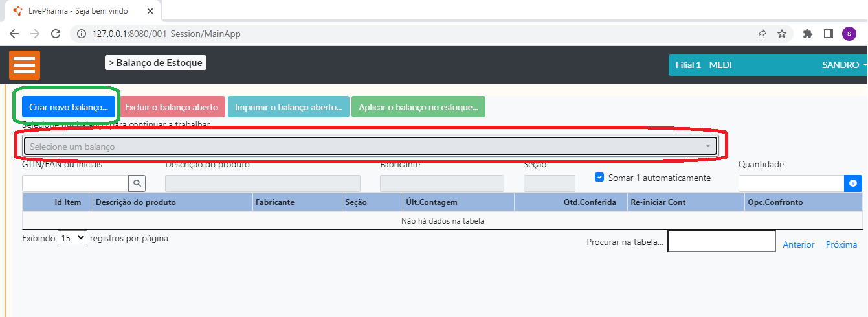Bookmark this page using the star icon

(781, 34)
